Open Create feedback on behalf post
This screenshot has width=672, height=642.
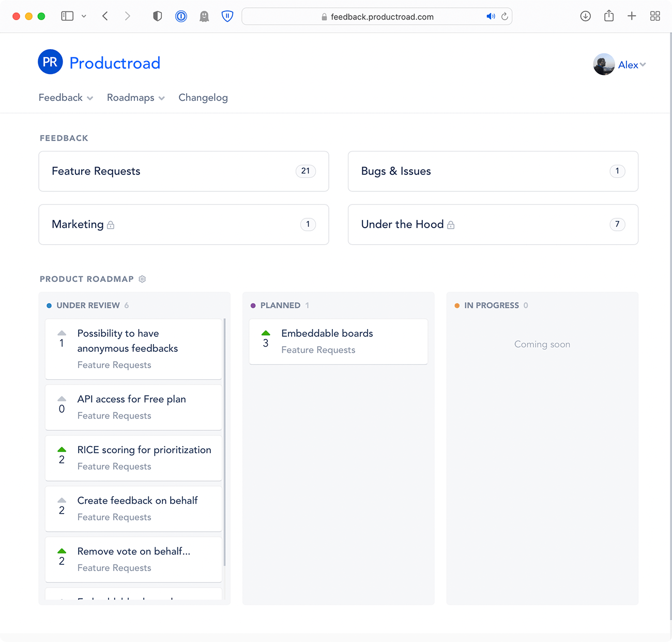138,500
